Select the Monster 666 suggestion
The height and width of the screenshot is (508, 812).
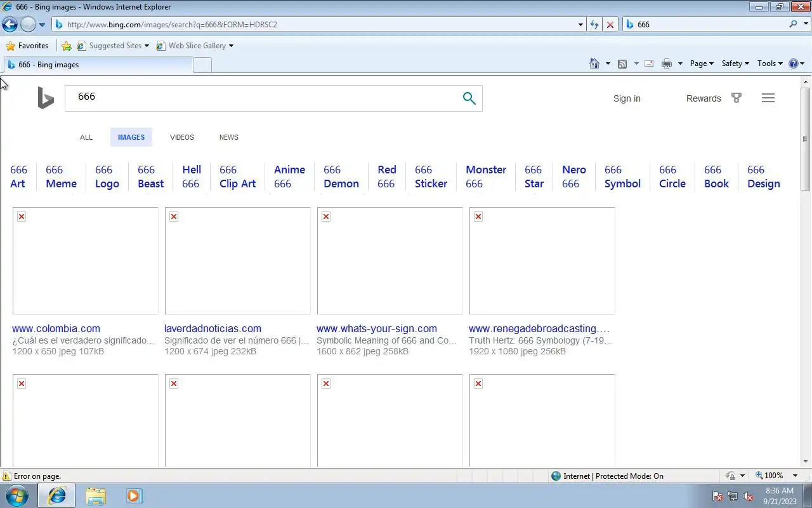[x=486, y=177]
